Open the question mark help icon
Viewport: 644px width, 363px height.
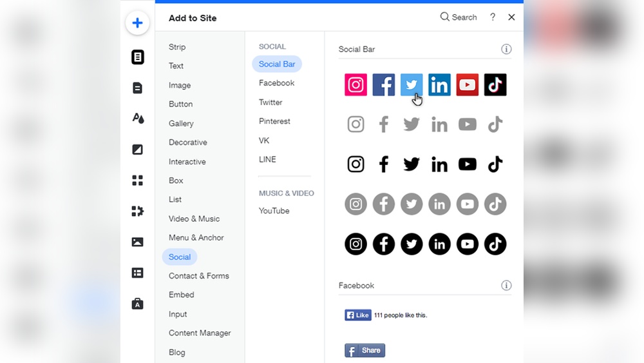(x=493, y=17)
